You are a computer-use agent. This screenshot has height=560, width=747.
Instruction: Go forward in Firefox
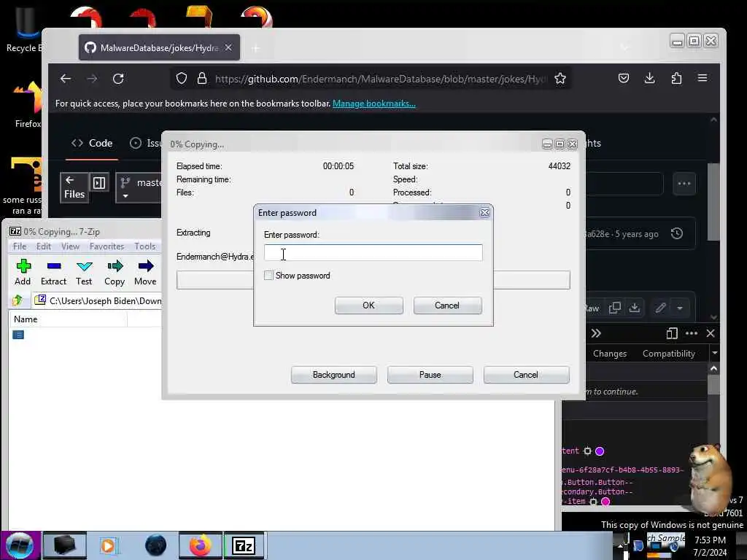click(x=92, y=79)
